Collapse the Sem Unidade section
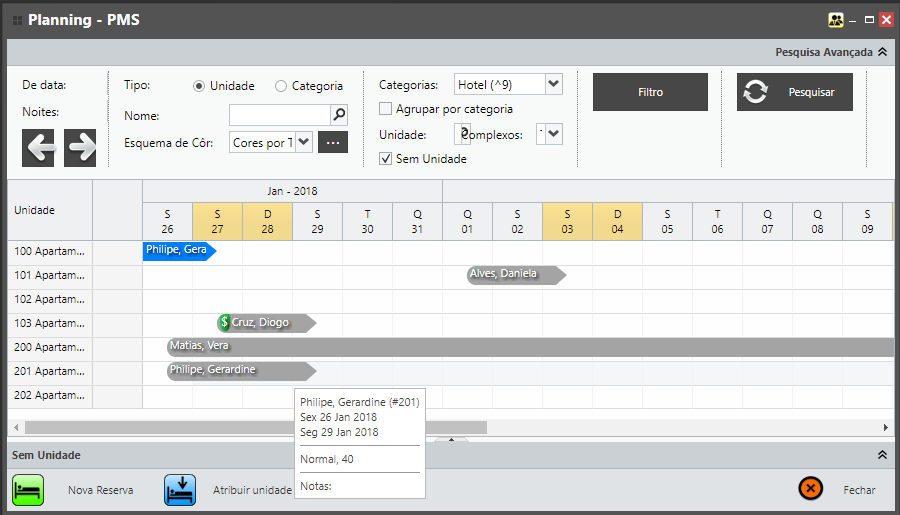900x515 pixels. 881,455
